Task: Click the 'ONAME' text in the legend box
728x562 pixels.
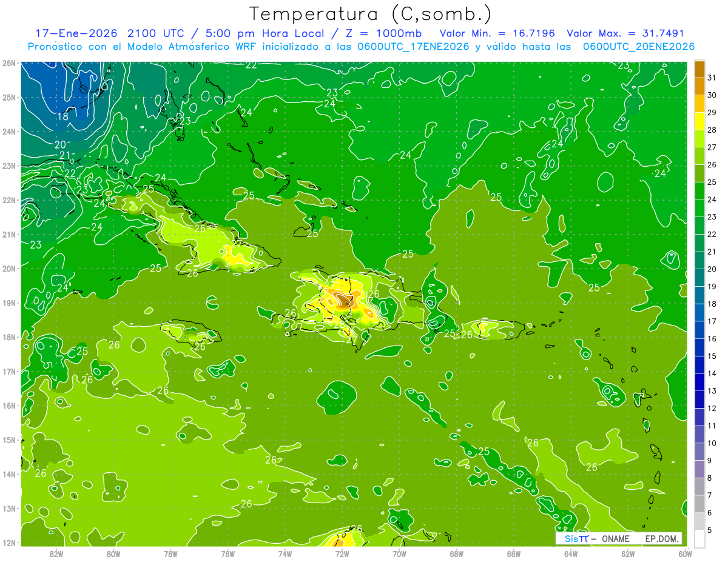Action: pos(615,538)
